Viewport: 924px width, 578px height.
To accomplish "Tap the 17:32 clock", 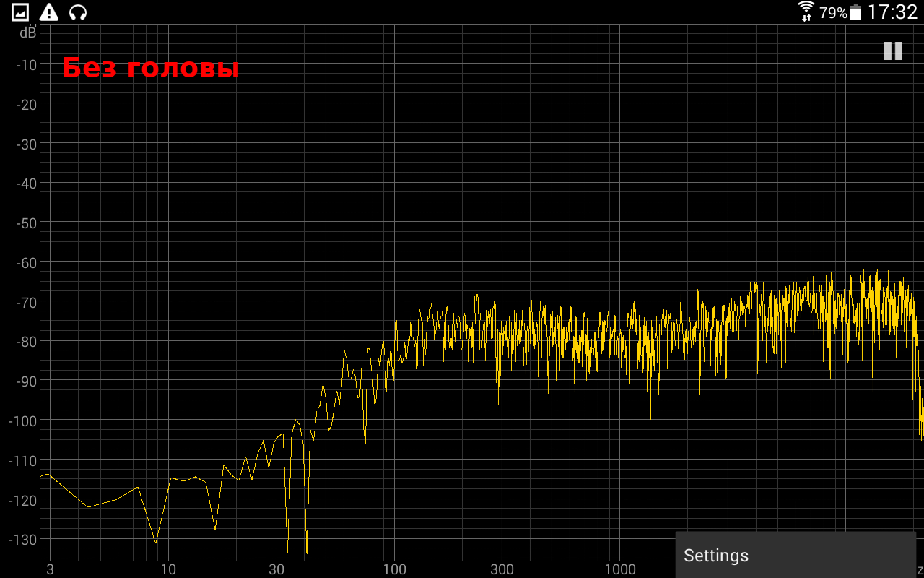I will point(892,12).
